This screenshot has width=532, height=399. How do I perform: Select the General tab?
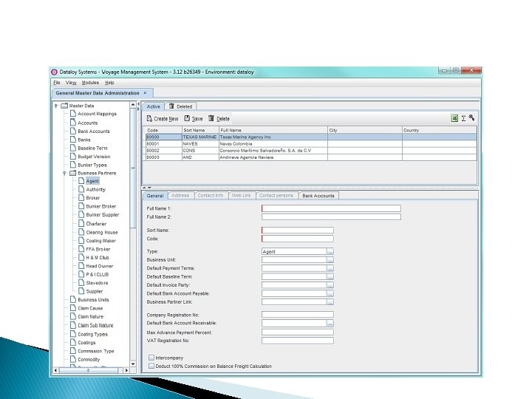[155, 196]
